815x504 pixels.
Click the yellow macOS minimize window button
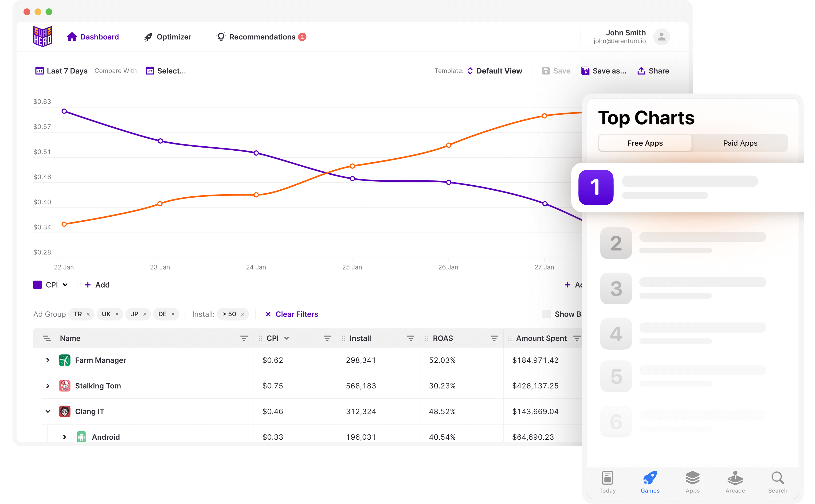38,12
